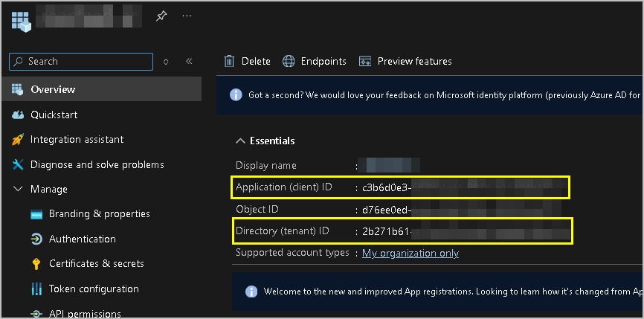Open Quickstart cloud icon item
Image resolution: width=644 pixels, height=319 pixels.
tap(54, 115)
